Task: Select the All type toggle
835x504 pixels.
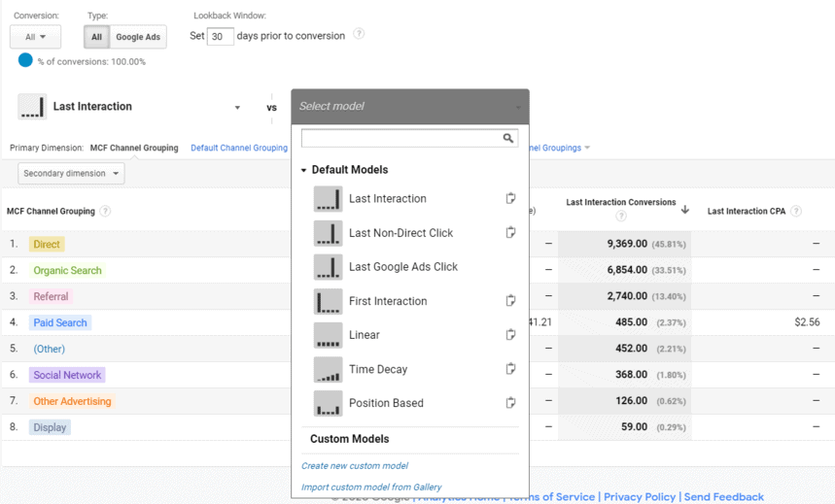Action: (x=96, y=37)
